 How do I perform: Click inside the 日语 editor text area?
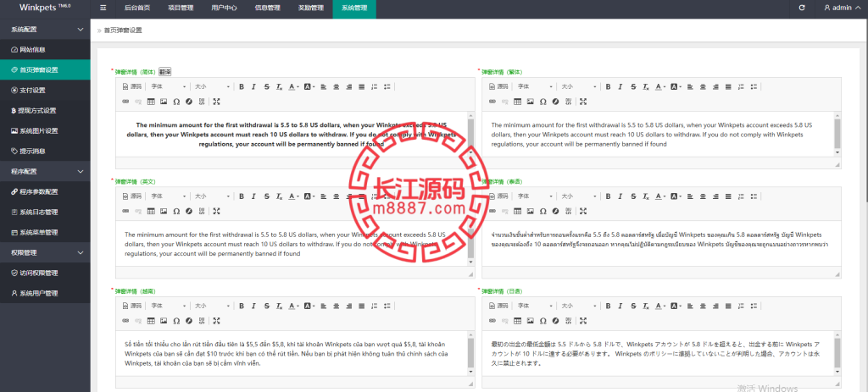click(x=658, y=353)
